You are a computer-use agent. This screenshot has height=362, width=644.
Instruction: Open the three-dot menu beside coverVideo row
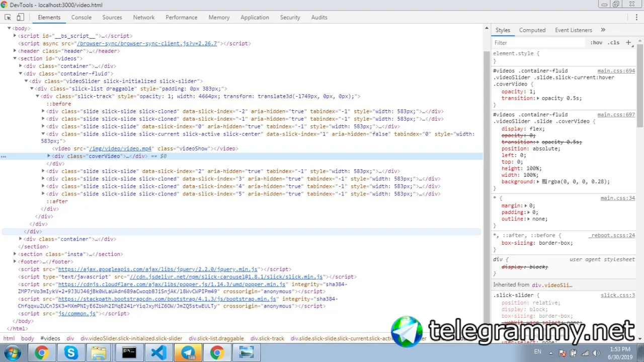click(4, 157)
